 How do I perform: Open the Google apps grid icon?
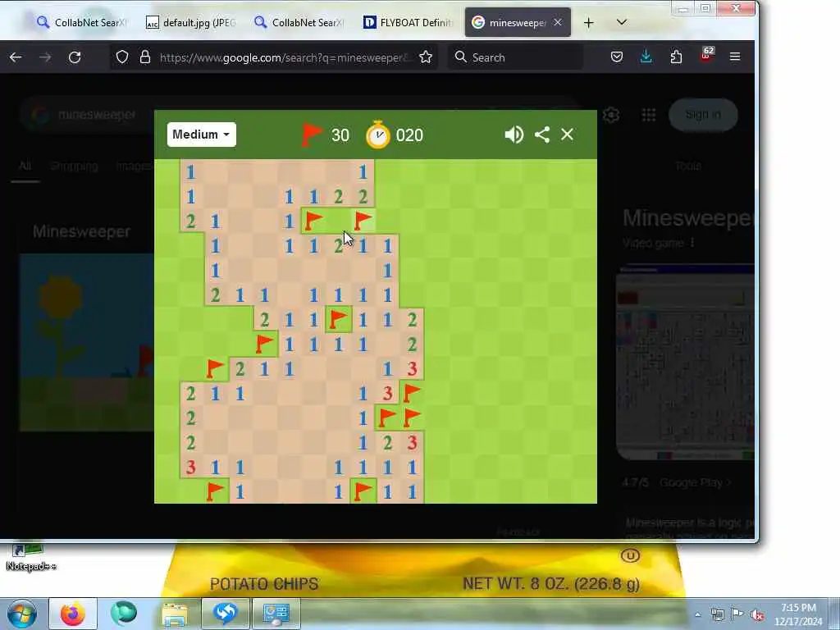[649, 115]
